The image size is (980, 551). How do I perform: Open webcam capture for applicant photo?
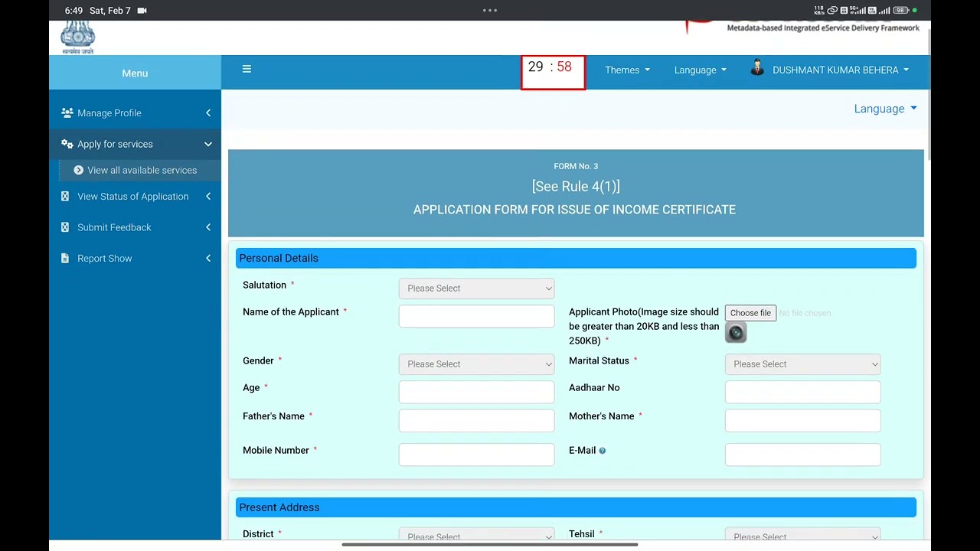736,332
